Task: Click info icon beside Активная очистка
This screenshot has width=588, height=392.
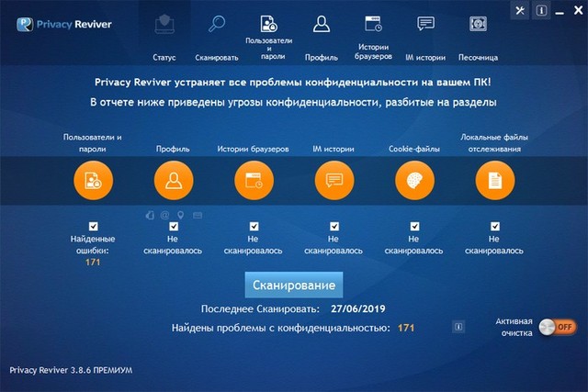Action: pyautogui.click(x=458, y=327)
